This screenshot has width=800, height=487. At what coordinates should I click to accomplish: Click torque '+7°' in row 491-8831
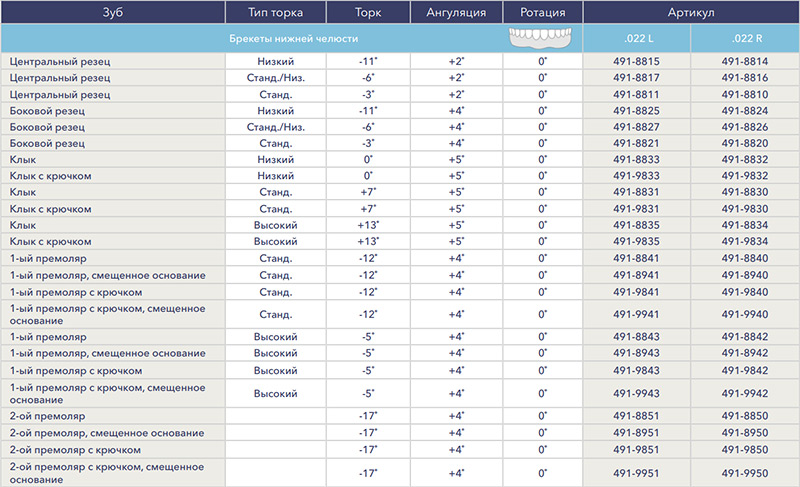pyautogui.click(x=368, y=192)
